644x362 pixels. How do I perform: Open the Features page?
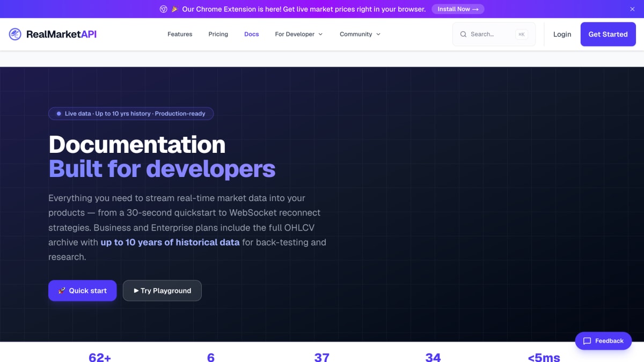click(180, 34)
